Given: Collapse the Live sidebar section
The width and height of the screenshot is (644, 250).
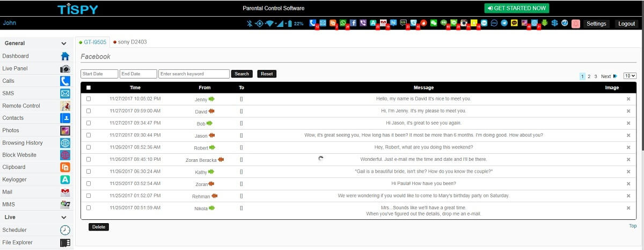Looking at the screenshot, I should pyautogui.click(x=64, y=217).
